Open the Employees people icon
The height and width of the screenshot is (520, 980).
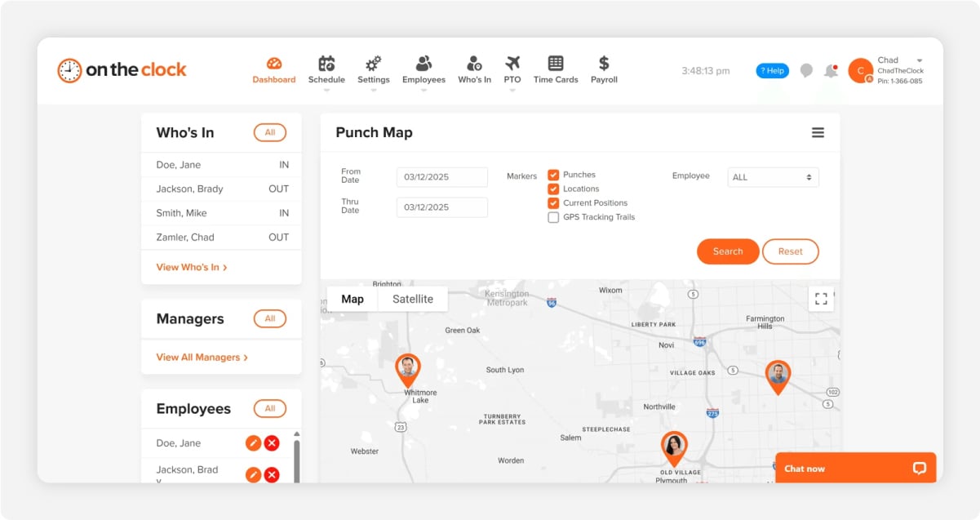(423, 63)
